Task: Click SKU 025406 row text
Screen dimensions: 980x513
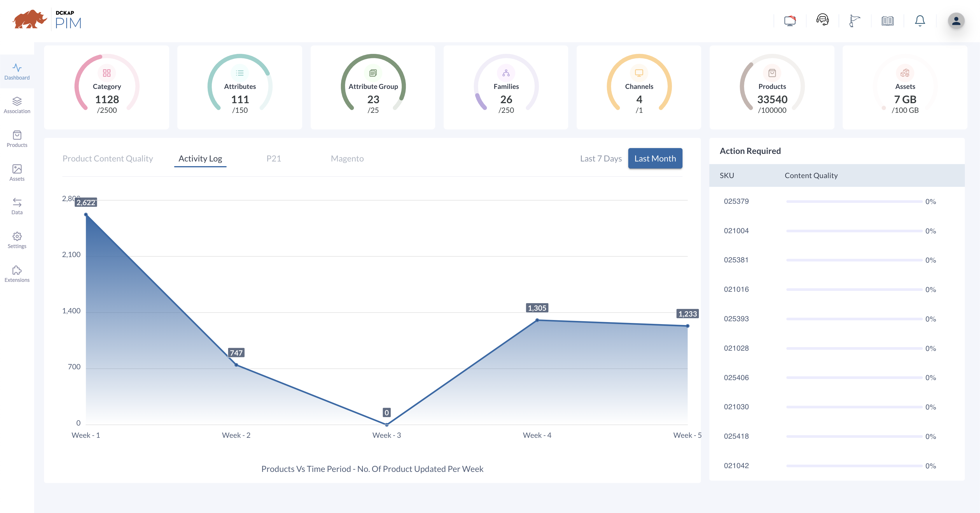Action: [736, 378]
